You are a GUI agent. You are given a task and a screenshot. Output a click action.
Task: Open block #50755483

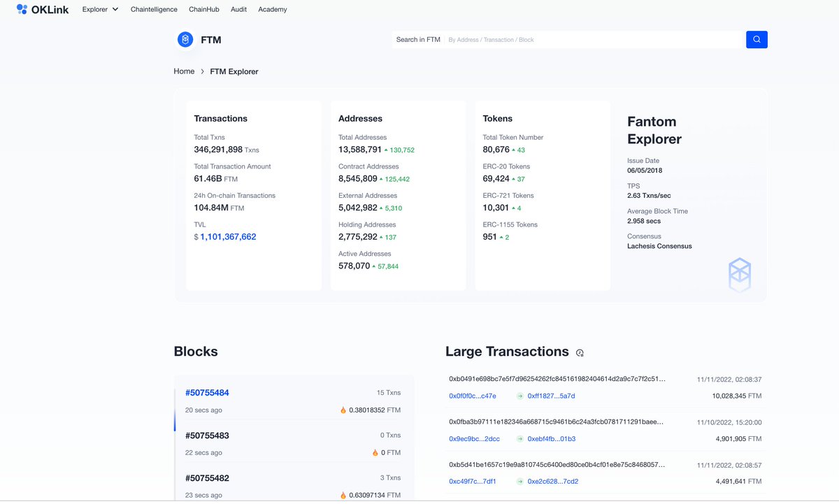click(x=207, y=435)
